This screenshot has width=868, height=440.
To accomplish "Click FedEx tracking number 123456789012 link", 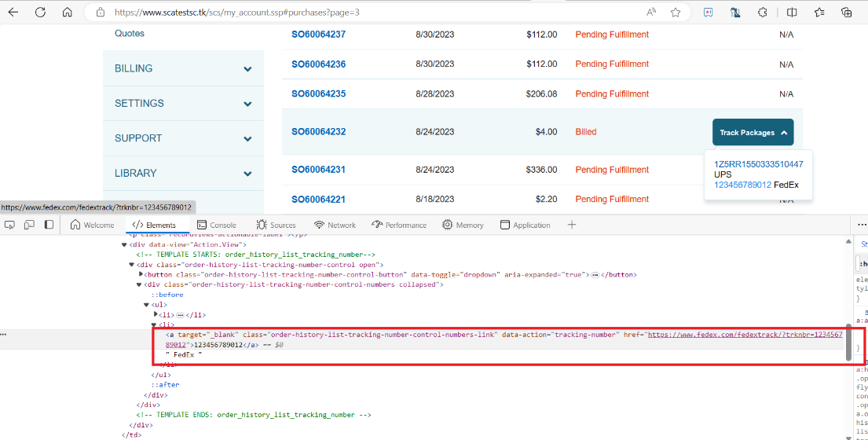I will click(742, 185).
